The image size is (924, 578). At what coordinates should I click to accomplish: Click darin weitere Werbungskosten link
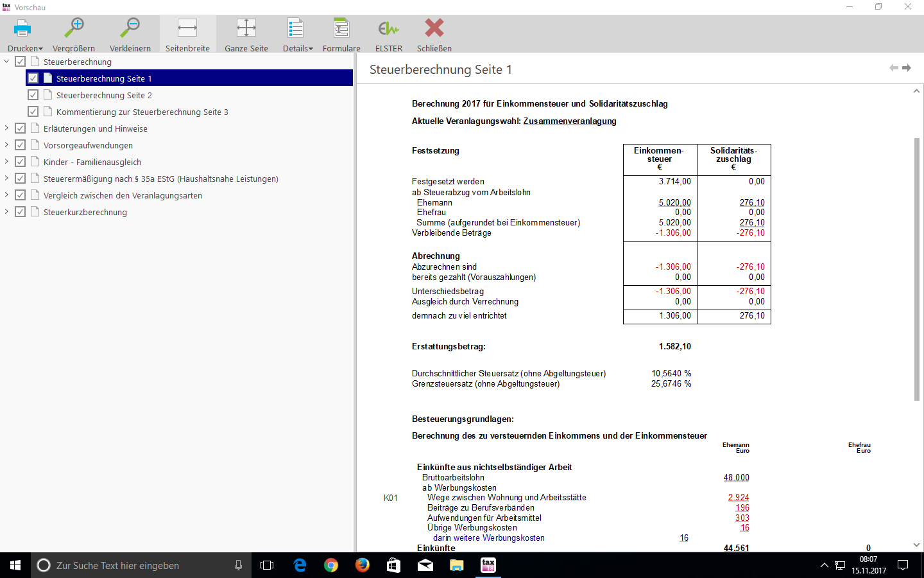point(489,538)
